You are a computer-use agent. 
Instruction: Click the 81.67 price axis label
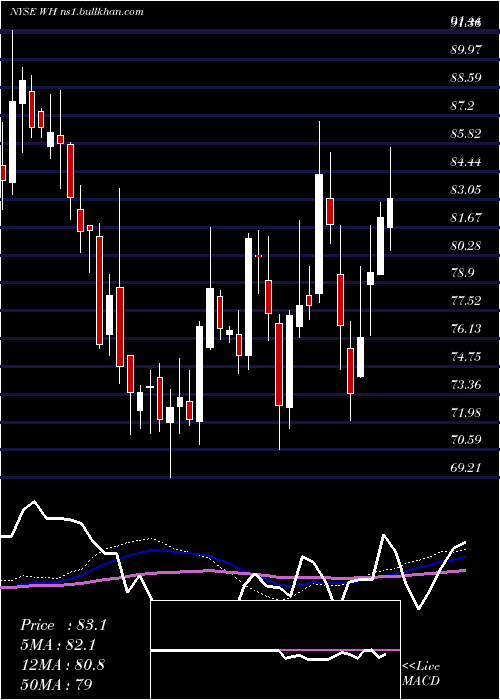[466, 217]
